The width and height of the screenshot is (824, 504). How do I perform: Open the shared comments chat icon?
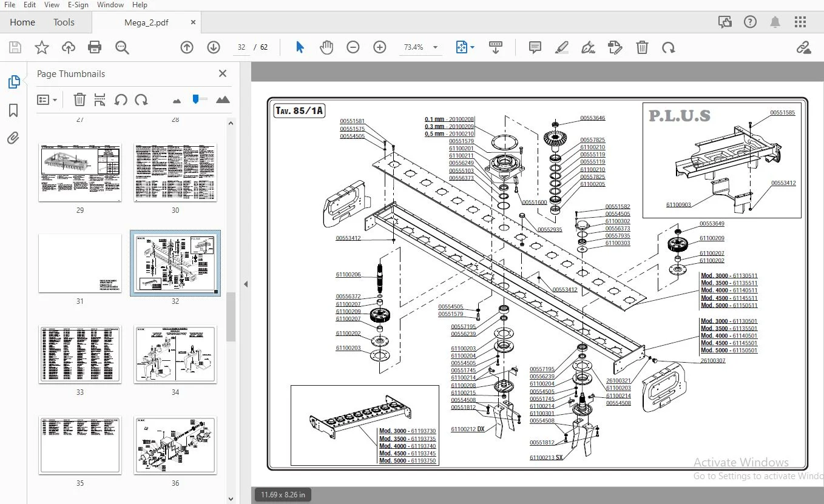pos(725,22)
